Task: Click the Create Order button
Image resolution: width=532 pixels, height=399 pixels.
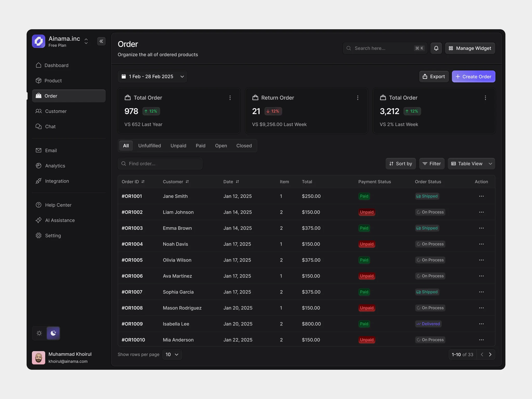Action: coord(474,77)
